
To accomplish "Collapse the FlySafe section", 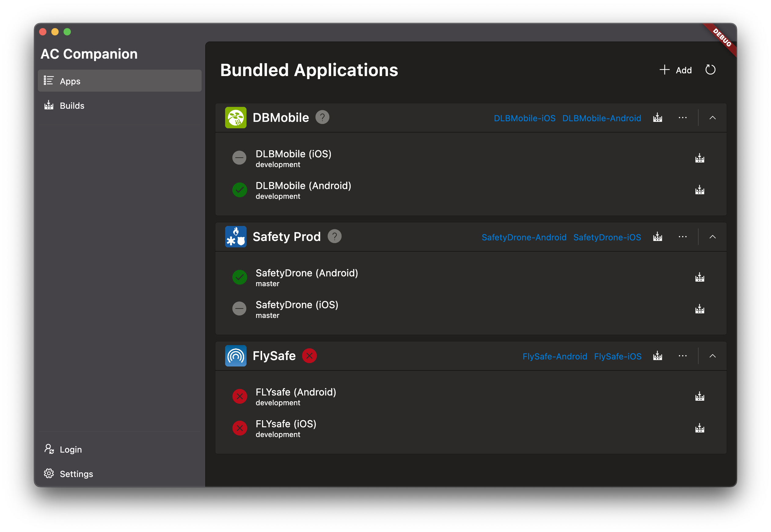I will tap(712, 356).
